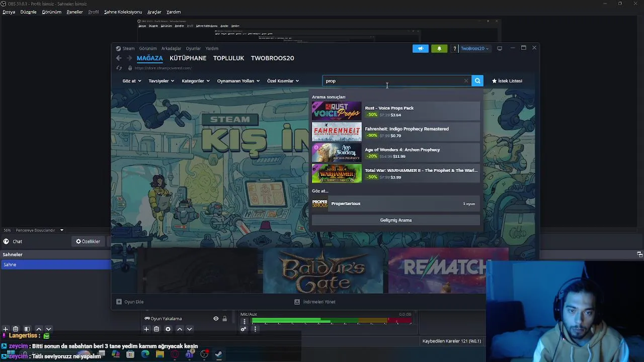Viewport: 644px width, 362px height.
Task: Select Total War: WARHAMMER II Prophet result
Action: click(x=396, y=173)
